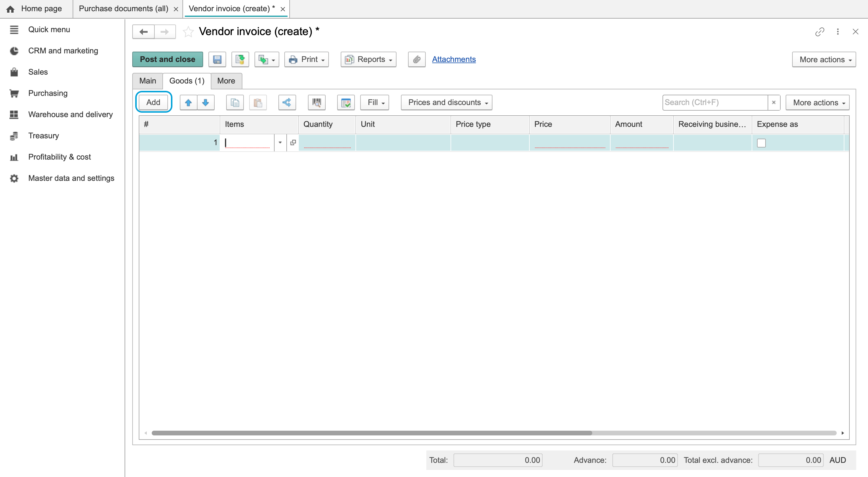This screenshot has height=477, width=868.
Task: Open the upper More actions dropdown
Action: pyautogui.click(x=824, y=59)
